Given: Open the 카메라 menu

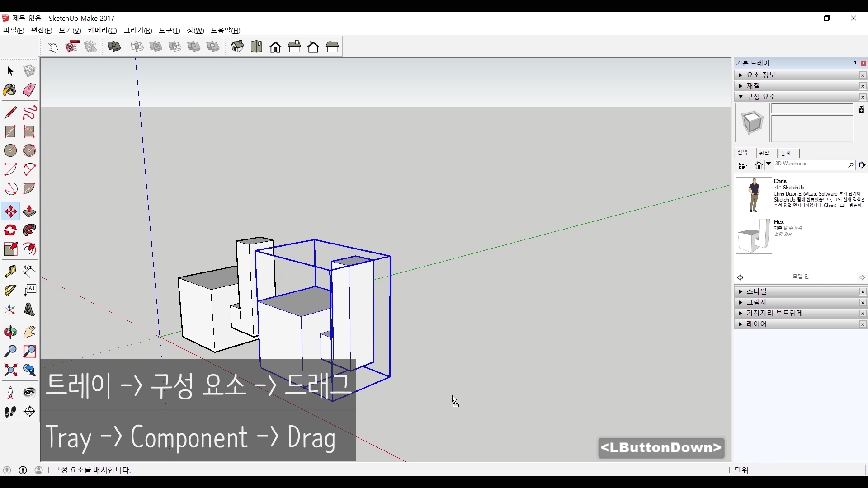Looking at the screenshot, I should [102, 30].
